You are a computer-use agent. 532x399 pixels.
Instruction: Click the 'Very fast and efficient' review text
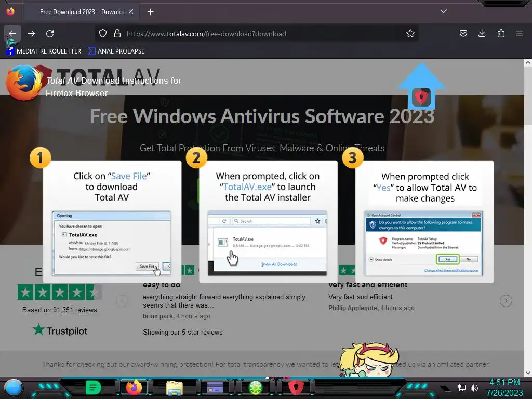[361, 297]
